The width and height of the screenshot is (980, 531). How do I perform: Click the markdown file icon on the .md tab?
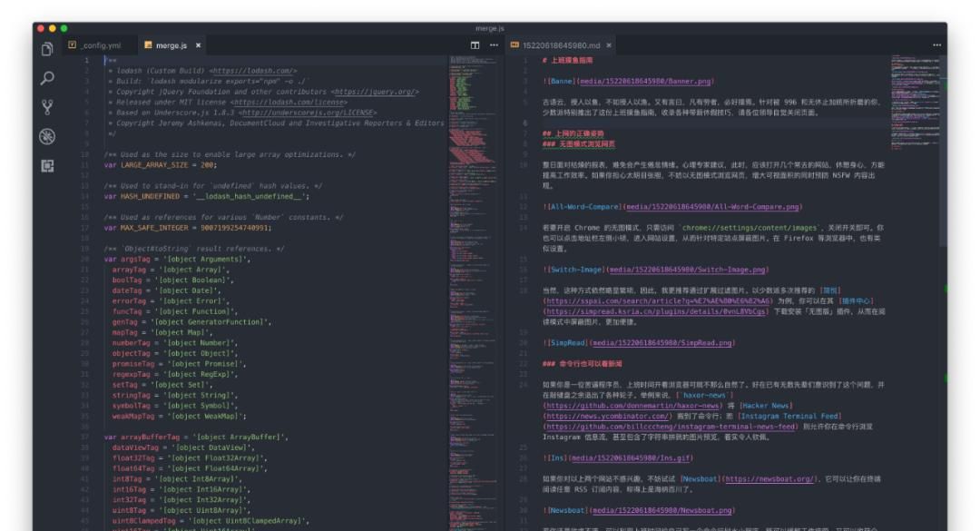514,45
